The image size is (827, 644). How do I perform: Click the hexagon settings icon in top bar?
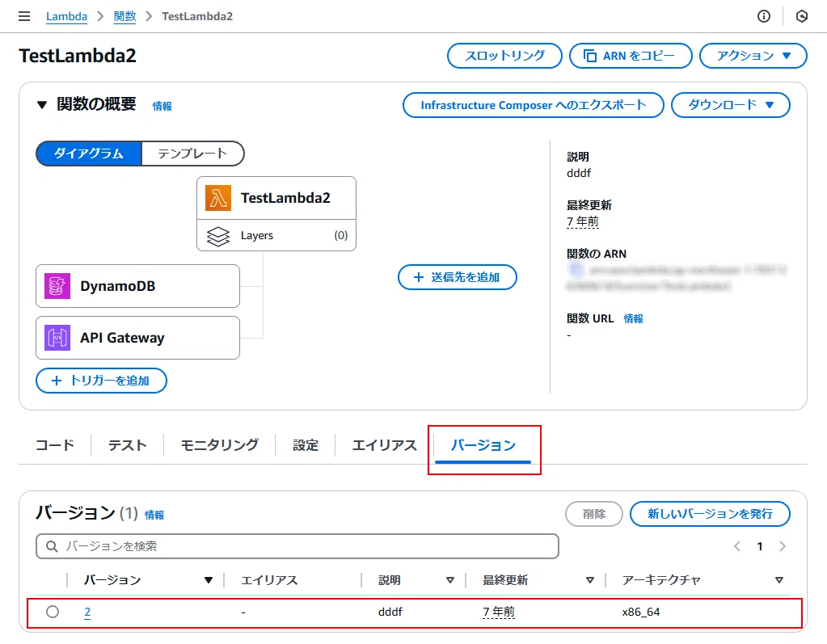802,16
